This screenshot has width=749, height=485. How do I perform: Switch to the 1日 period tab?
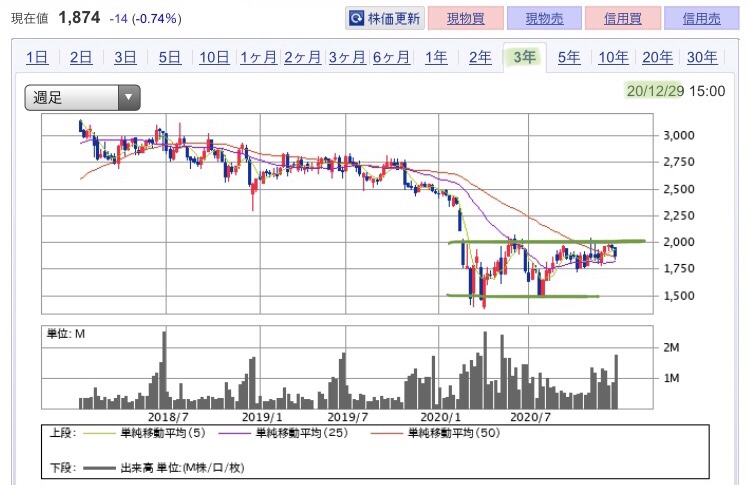tap(37, 57)
